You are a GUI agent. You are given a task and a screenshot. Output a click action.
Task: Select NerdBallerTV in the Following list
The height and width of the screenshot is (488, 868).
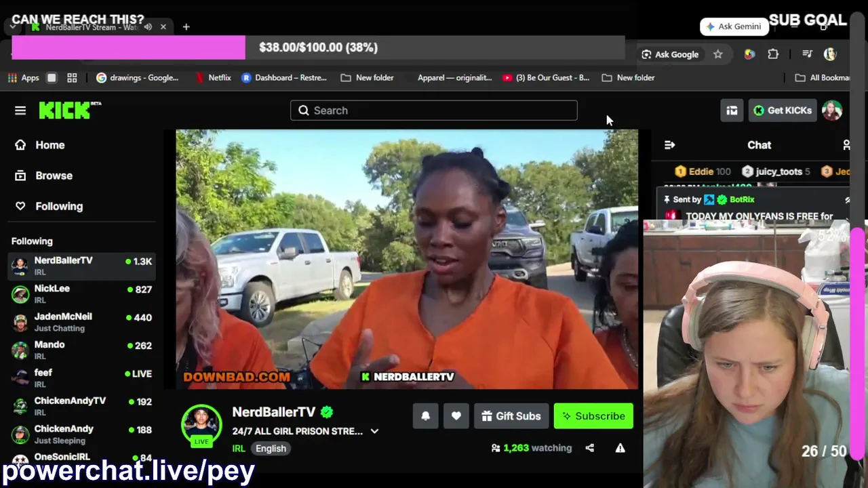point(81,266)
